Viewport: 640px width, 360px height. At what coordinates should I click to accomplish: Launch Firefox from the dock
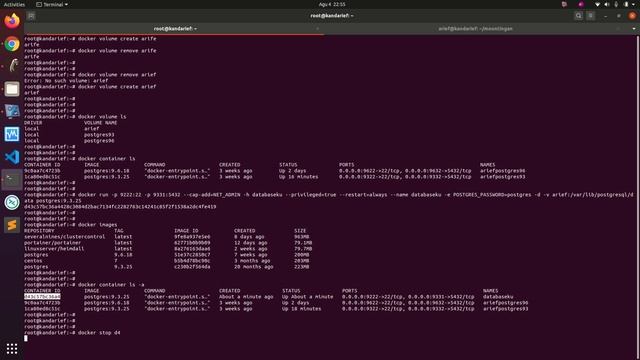click(12, 20)
